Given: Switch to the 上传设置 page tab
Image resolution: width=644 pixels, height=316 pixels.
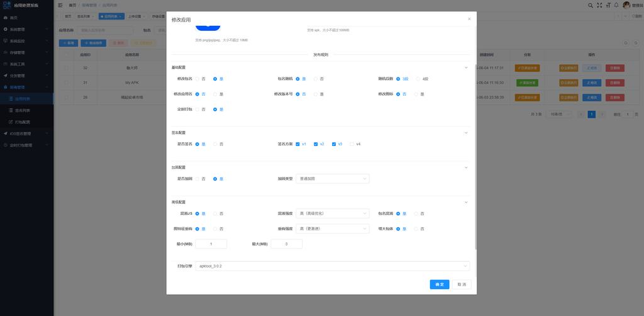Looking at the screenshot, I should click(x=136, y=16).
